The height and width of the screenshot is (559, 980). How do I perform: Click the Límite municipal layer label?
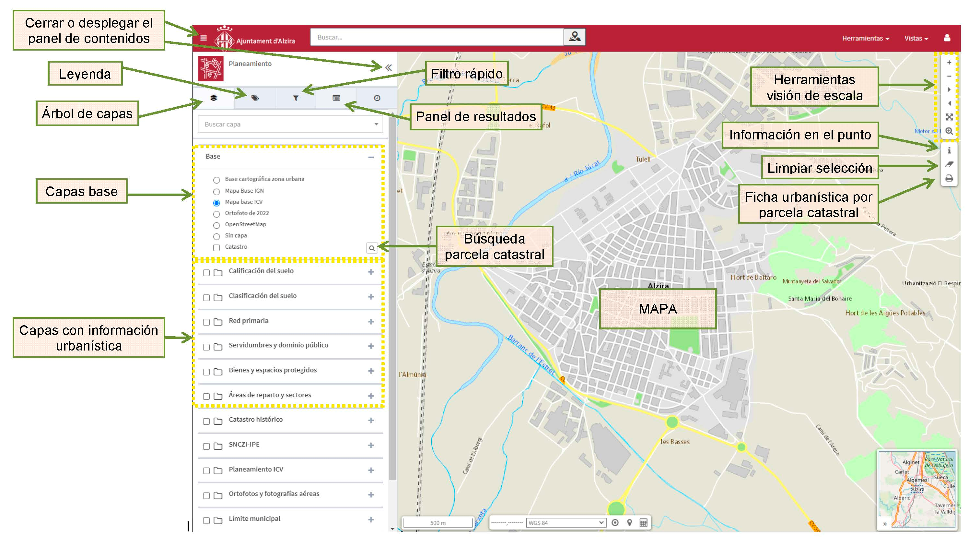click(254, 519)
